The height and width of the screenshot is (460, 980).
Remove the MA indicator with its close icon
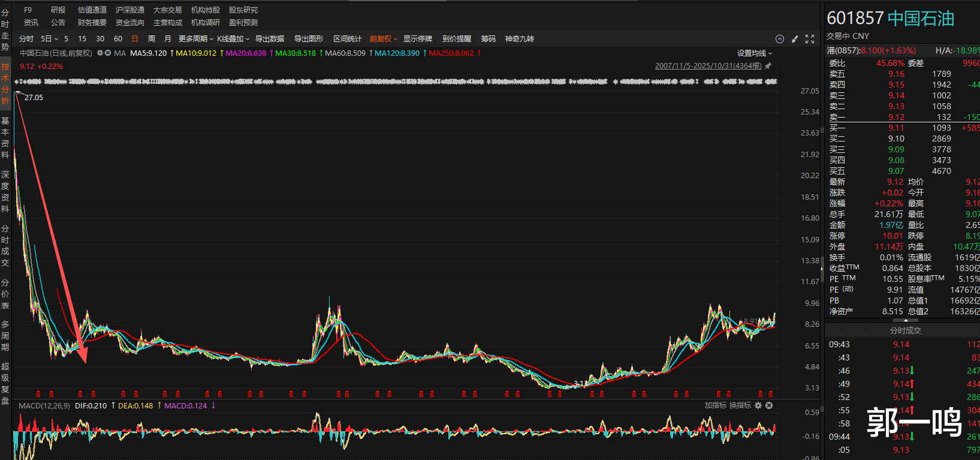click(108, 53)
